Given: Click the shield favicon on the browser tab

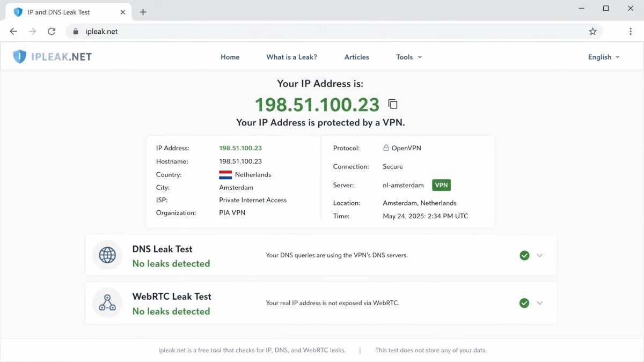Looking at the screenshot, I should (x=18, y=12).
